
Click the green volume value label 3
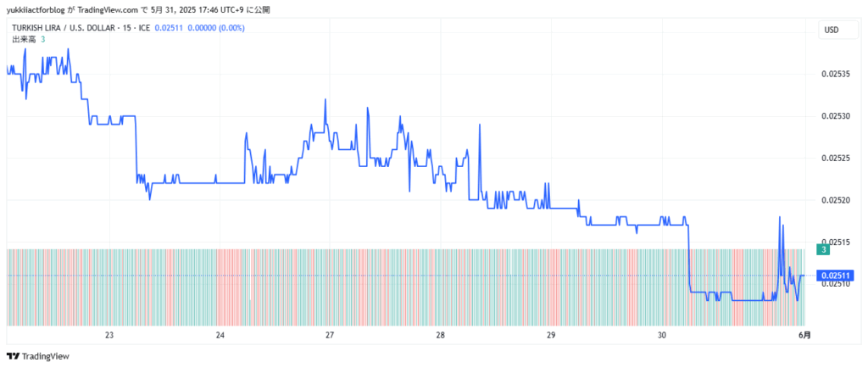[x=824, y=250]
